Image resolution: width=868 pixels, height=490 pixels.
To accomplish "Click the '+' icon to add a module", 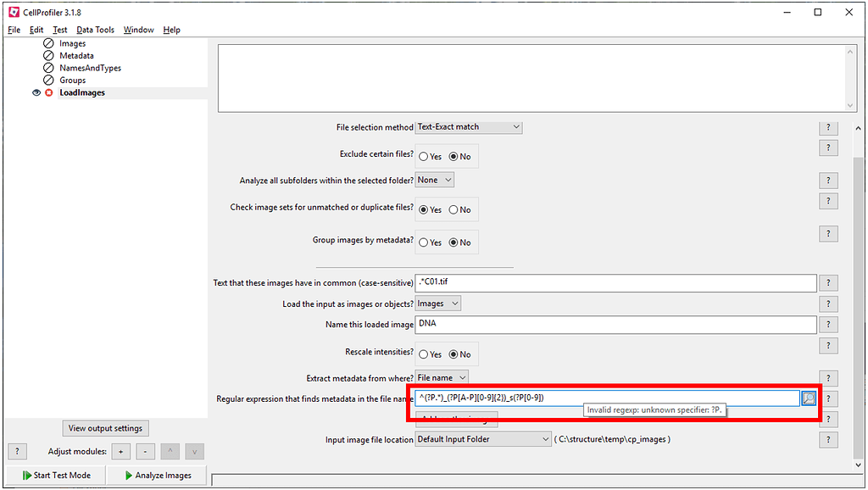I will (120, 451).
